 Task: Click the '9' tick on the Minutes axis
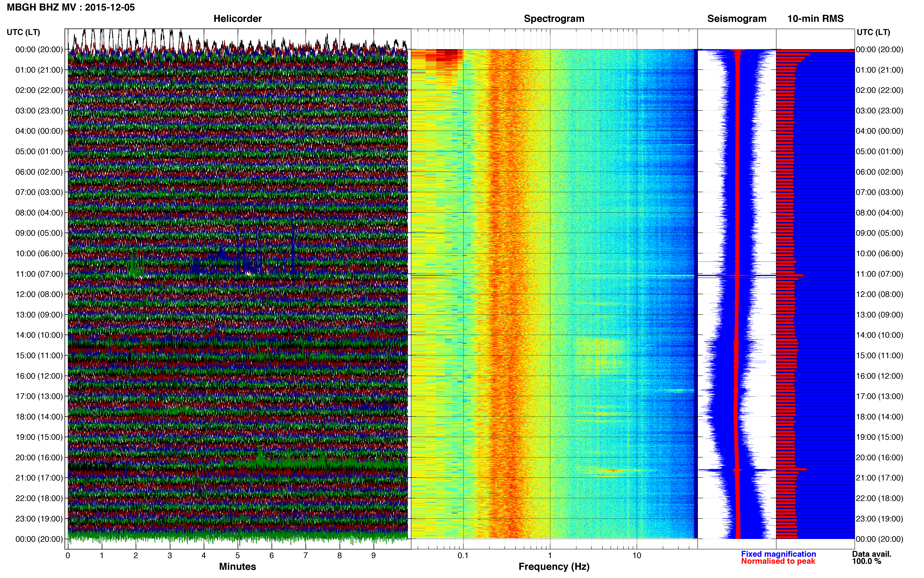point(373,555)
